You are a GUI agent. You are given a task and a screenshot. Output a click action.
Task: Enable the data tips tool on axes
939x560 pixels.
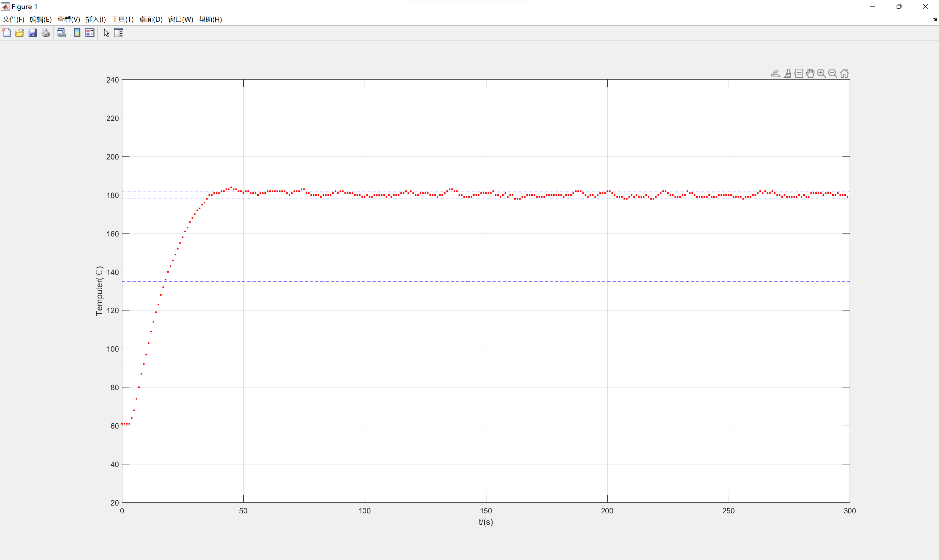799,73
